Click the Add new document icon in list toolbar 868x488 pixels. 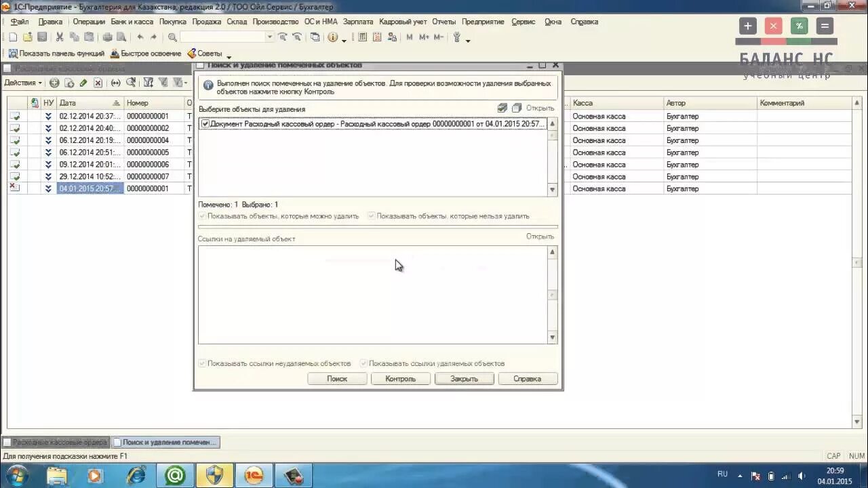coord(54,83)
